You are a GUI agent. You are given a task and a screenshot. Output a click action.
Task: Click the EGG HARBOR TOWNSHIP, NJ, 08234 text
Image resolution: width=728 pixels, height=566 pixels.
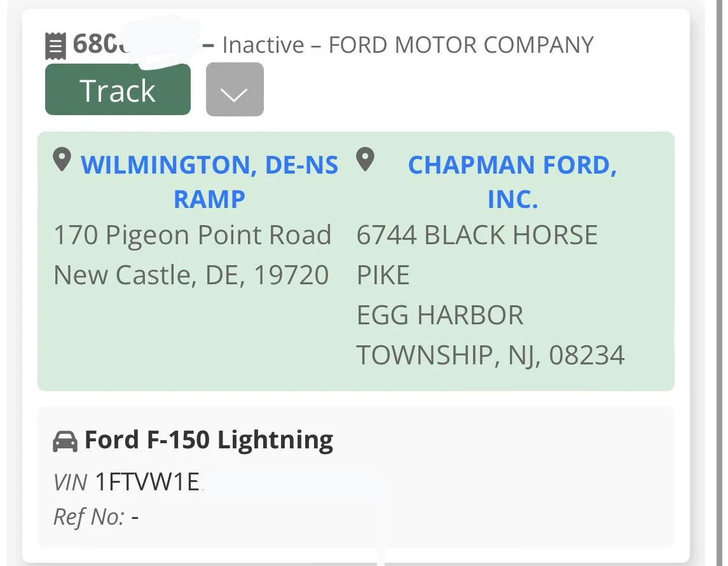point(490,335)
